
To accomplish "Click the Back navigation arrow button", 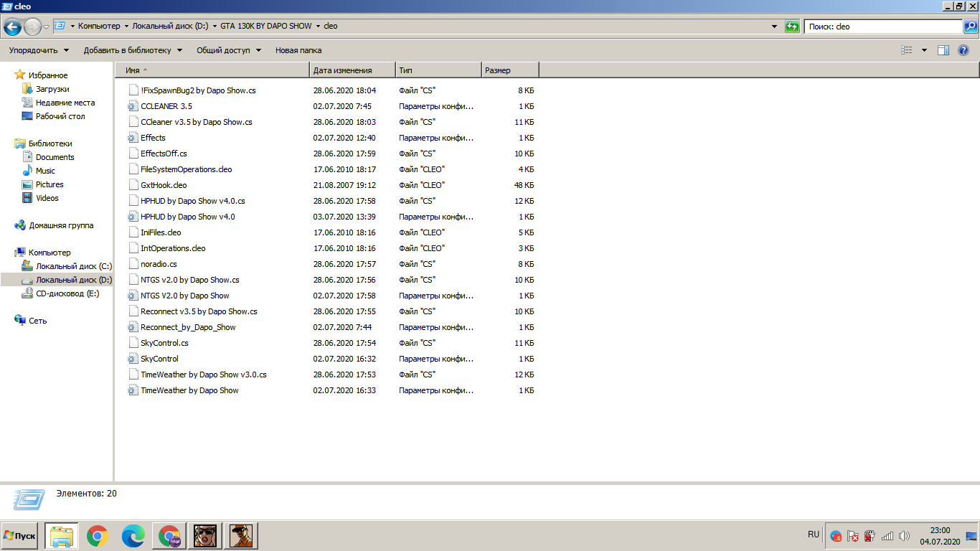I will (x=13, y=27).
